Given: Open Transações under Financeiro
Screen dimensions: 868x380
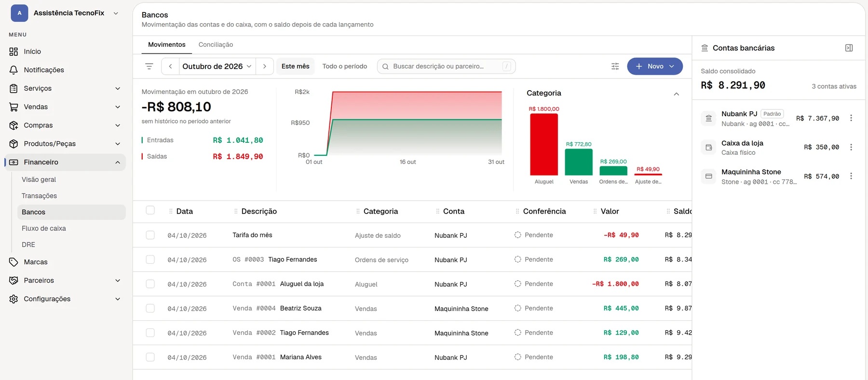Looking at the screenshot, I should [x=71, y=196].
